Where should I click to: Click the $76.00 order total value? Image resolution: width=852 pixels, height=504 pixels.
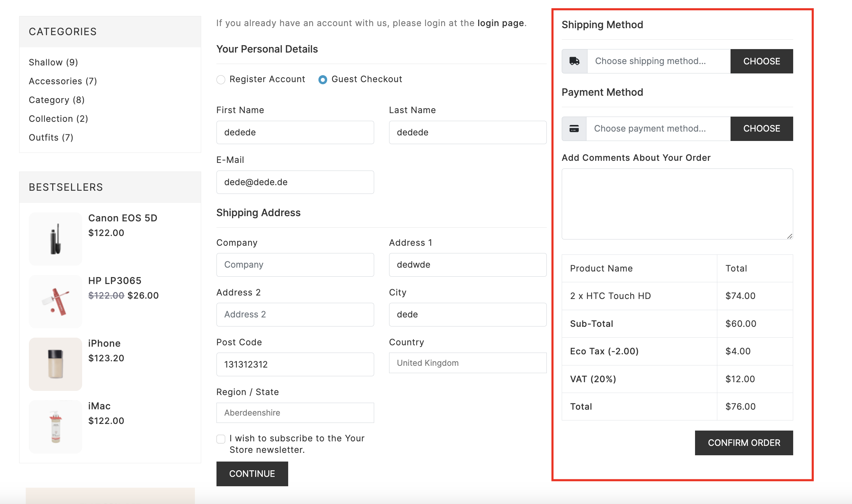point(740,407)
